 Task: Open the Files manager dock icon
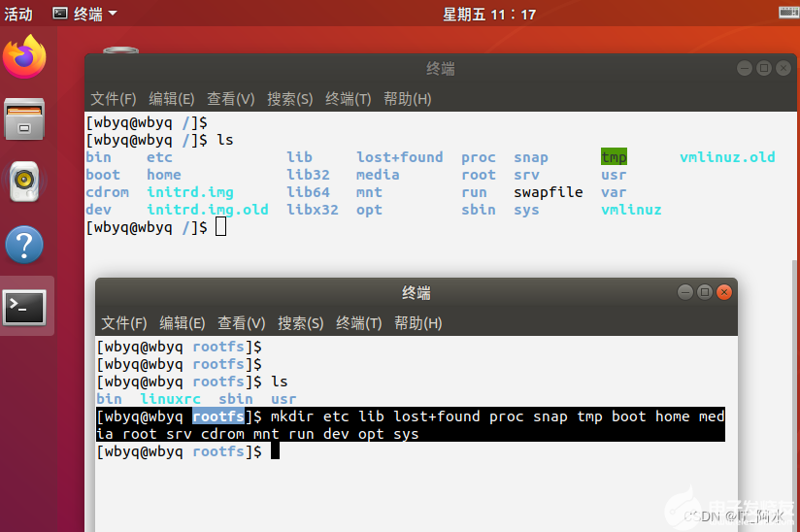pyautogui.click(x=24, y=118)
